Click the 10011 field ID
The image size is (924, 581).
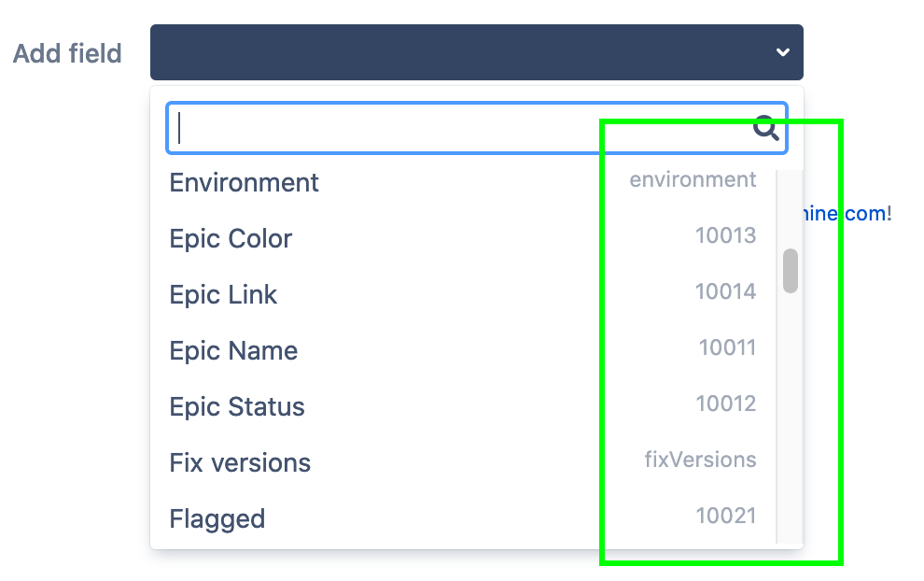pyautogui.click(x=726, y=347)
